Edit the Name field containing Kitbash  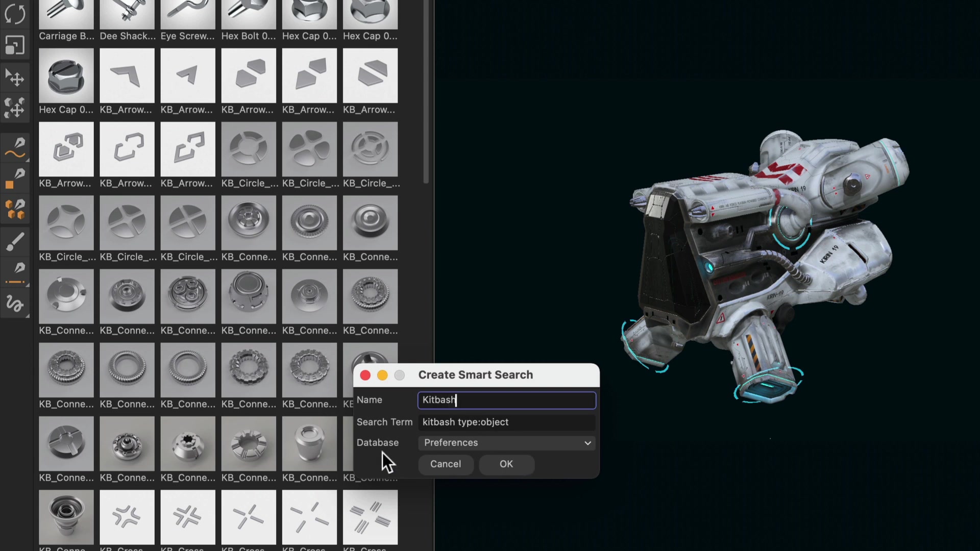(x=506, y=400)
